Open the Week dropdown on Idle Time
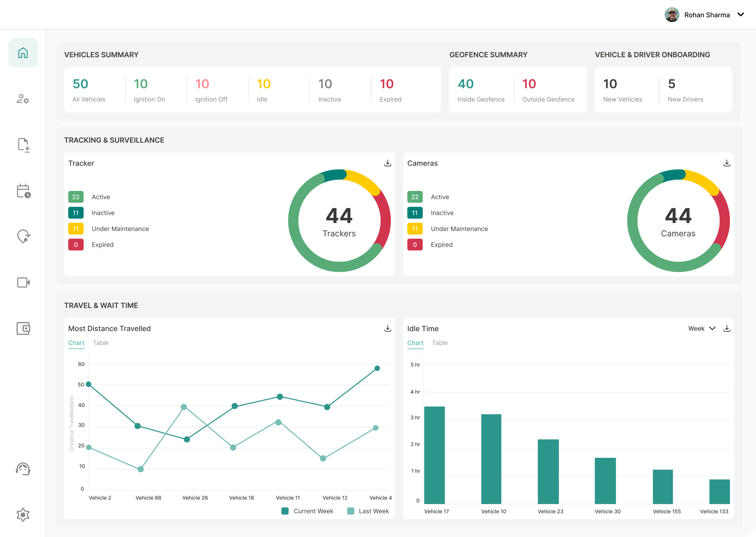Screen dimensions: 756x537 701,328
